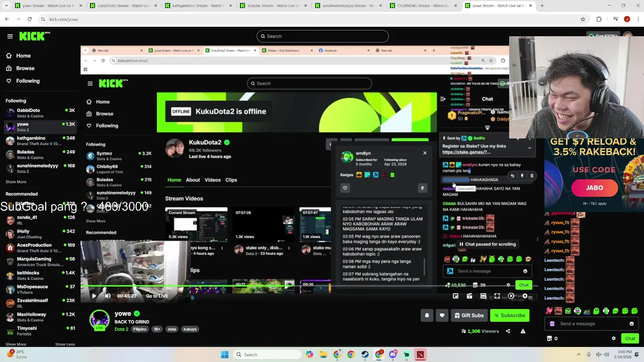Open keithlocks recommended channel
This screenshot has width=644, height=362.
point(39,275)
